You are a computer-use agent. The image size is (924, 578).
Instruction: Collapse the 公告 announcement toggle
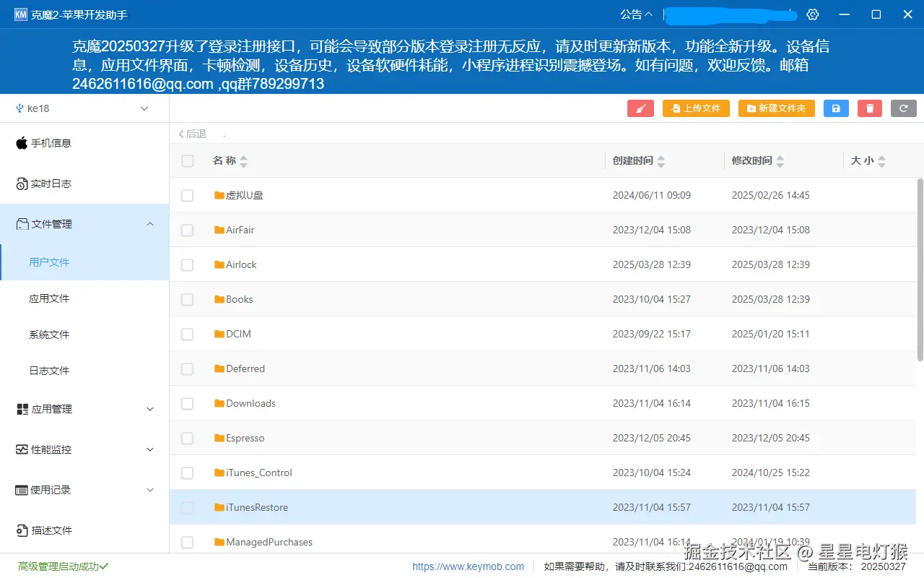pos(636,14)
